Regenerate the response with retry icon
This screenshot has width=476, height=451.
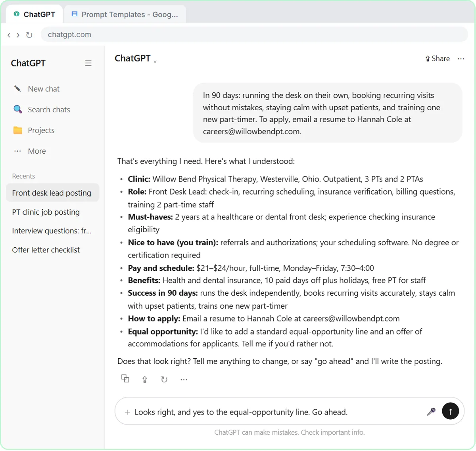click(164, 379)
